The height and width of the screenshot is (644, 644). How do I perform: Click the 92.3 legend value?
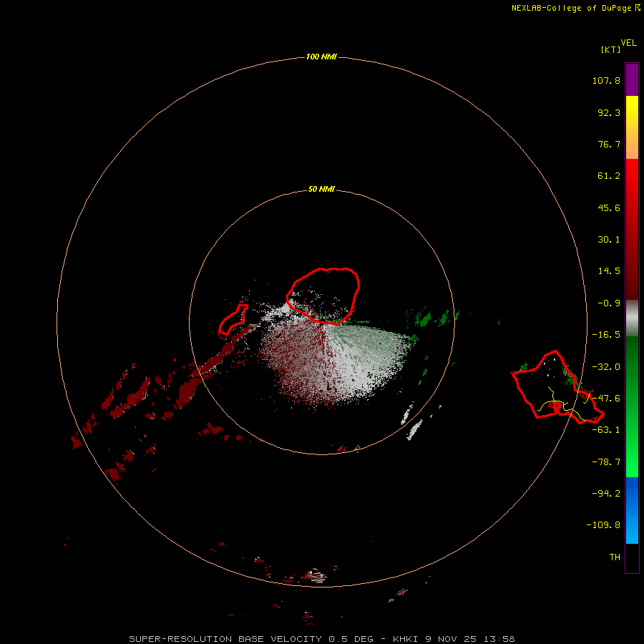(x=609, y=112)
